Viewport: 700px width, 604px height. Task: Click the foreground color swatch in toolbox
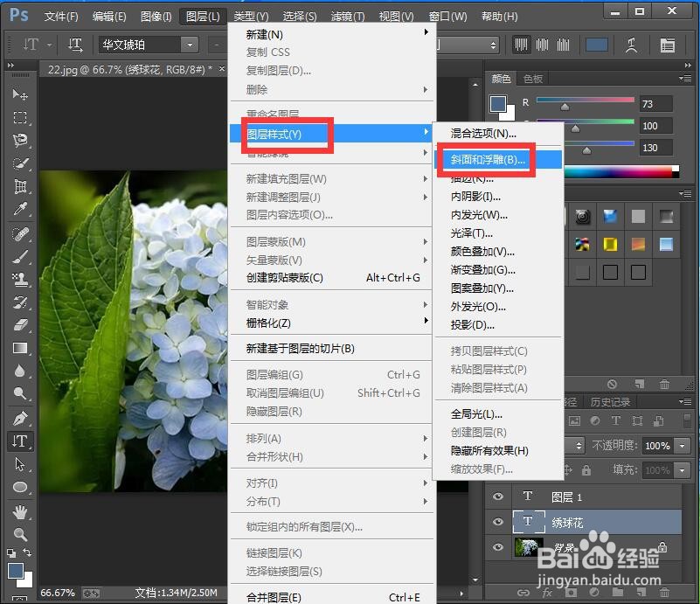(x=16, y=571)
